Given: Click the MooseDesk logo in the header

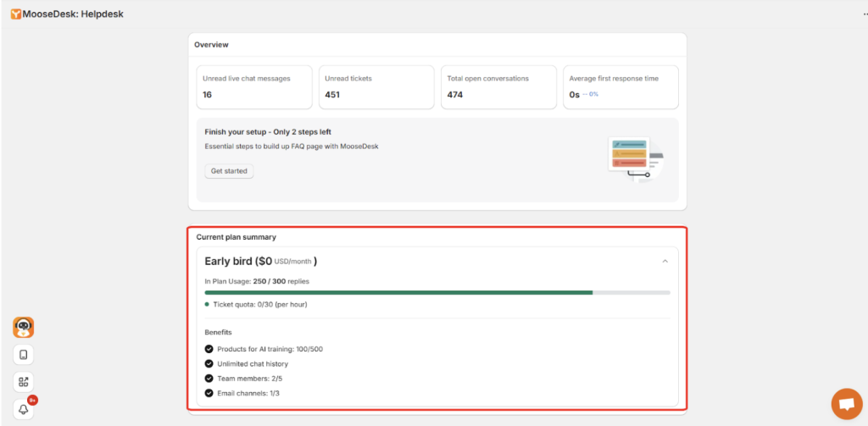Looking at the screenshot, I should [16, 14].
